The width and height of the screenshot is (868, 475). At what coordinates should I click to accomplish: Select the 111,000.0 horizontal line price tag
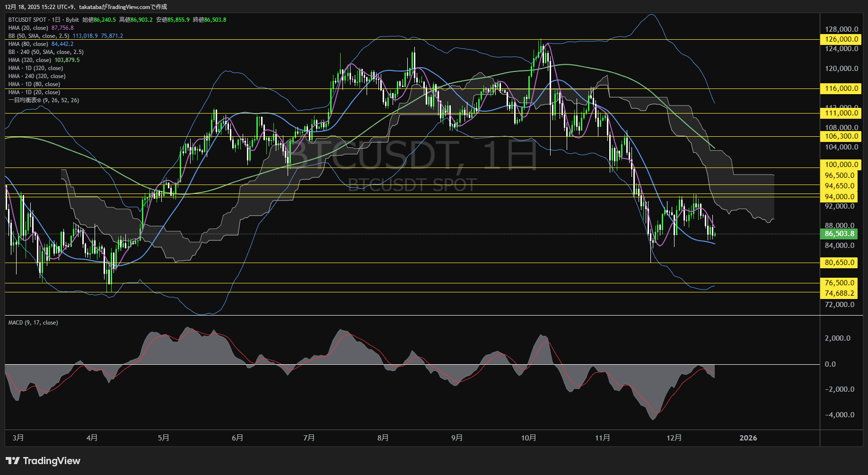point(841,113)
